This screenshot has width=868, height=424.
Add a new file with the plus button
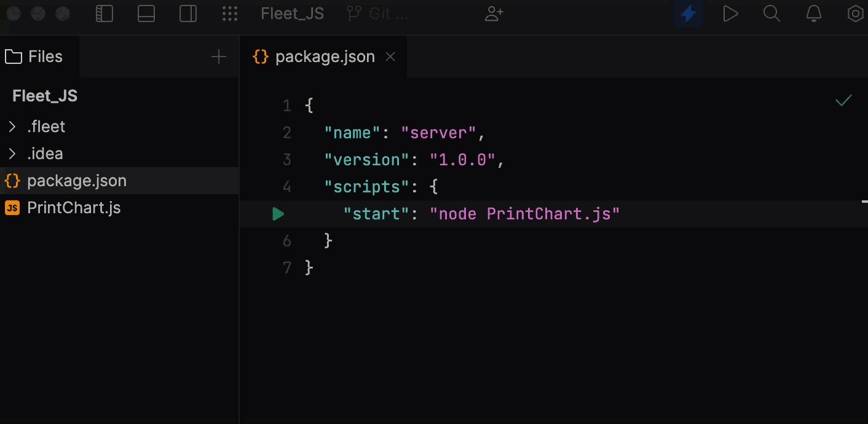click(x=218, y=56)
